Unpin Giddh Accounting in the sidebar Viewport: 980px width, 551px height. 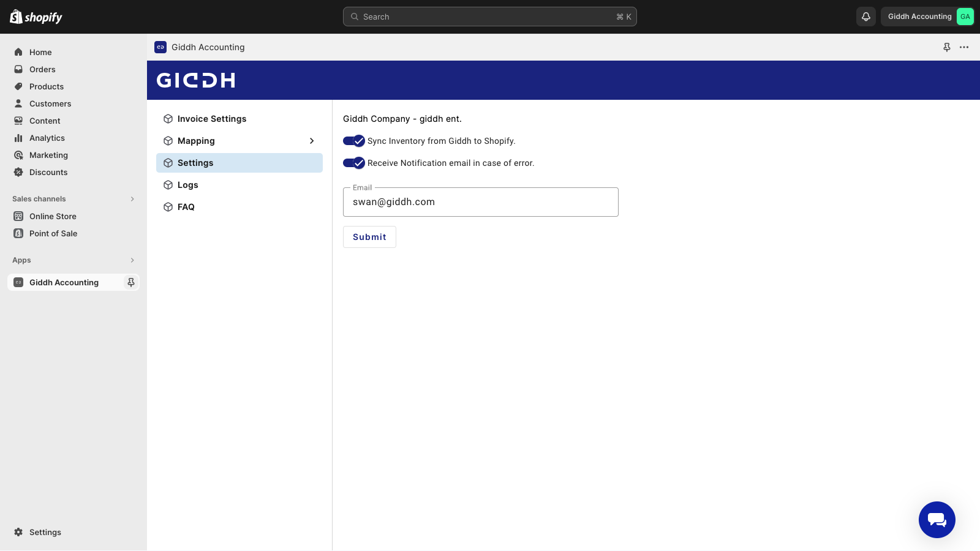click(130, 282)
